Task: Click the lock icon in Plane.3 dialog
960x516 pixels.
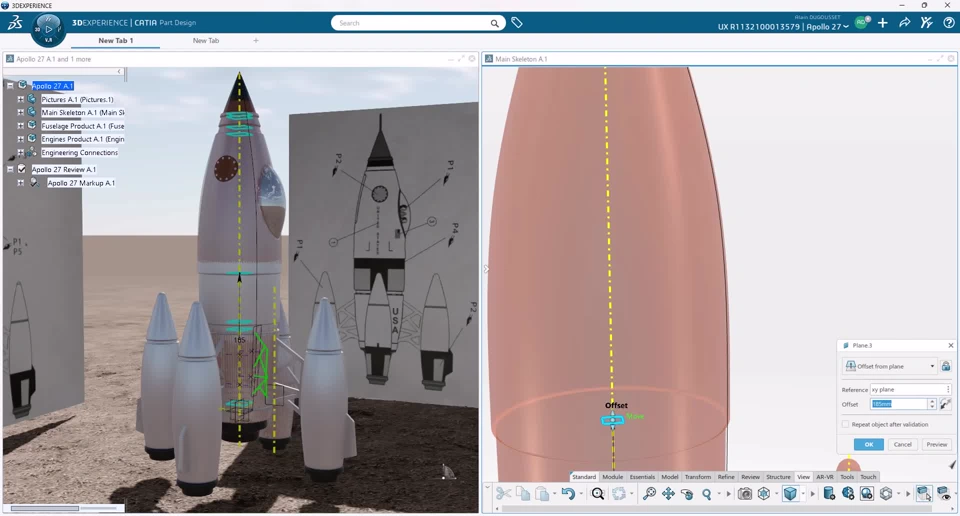Action: click(946, 366)
